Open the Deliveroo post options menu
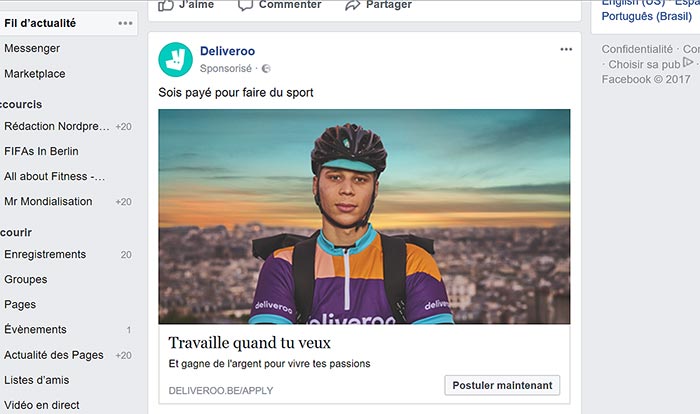Viewport: 700px width, 414px height. point(567,49)
